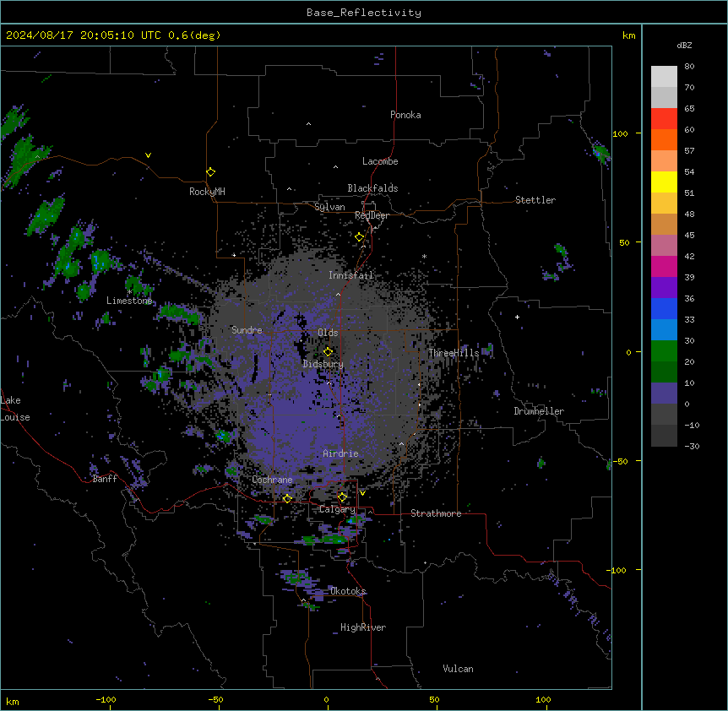This screenshot has height=711, width=728.
Task: Select the blue 33-36 dBZ legend swatch
Action: click(664, 308)
